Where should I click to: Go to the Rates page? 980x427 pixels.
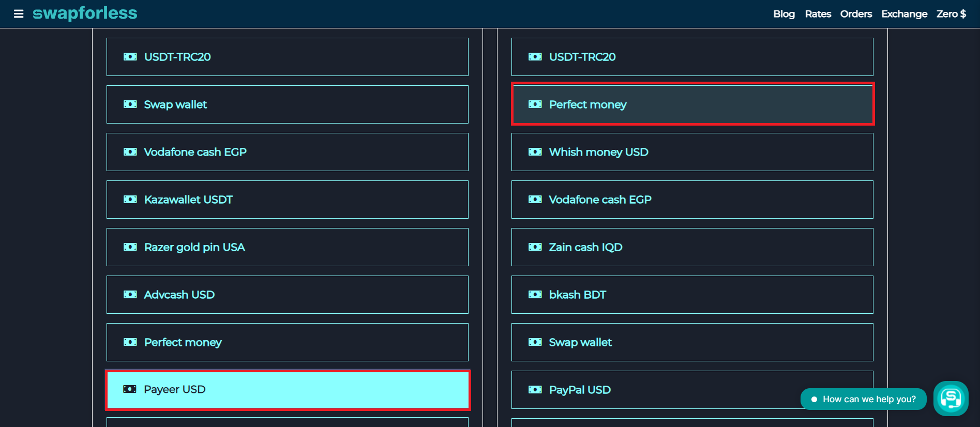click(818, 14)
